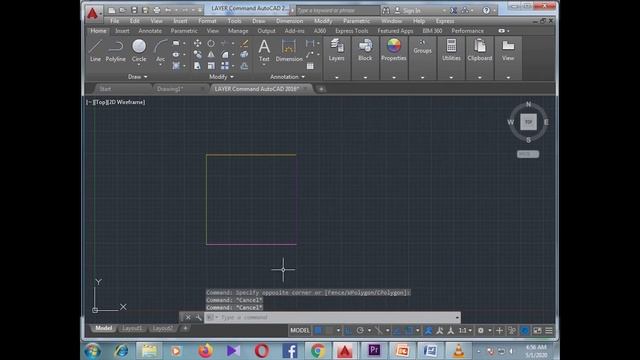640x360 pixels.
Task: Switch to the Manage ribbon tab
Action: click(x=238, y=31)
